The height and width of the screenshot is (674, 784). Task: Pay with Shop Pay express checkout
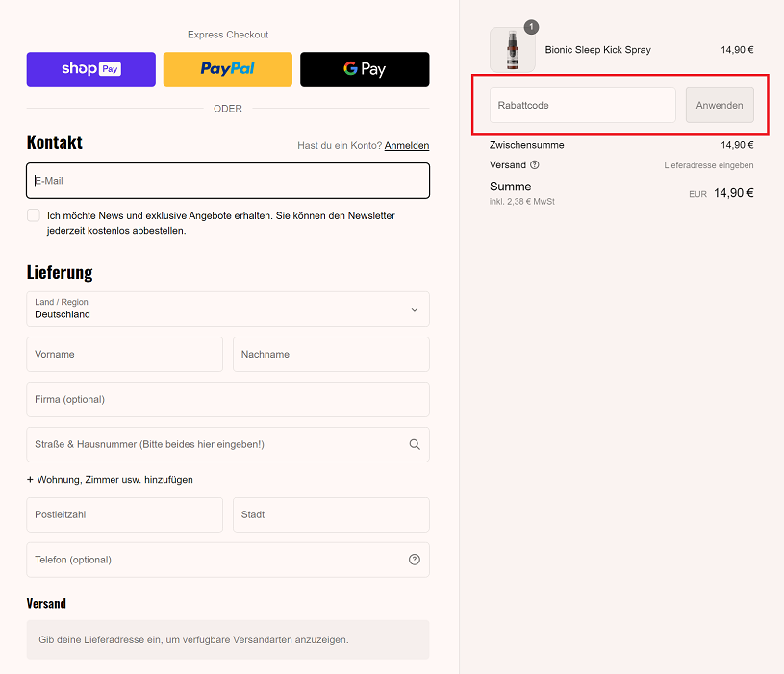click(91, 69)
